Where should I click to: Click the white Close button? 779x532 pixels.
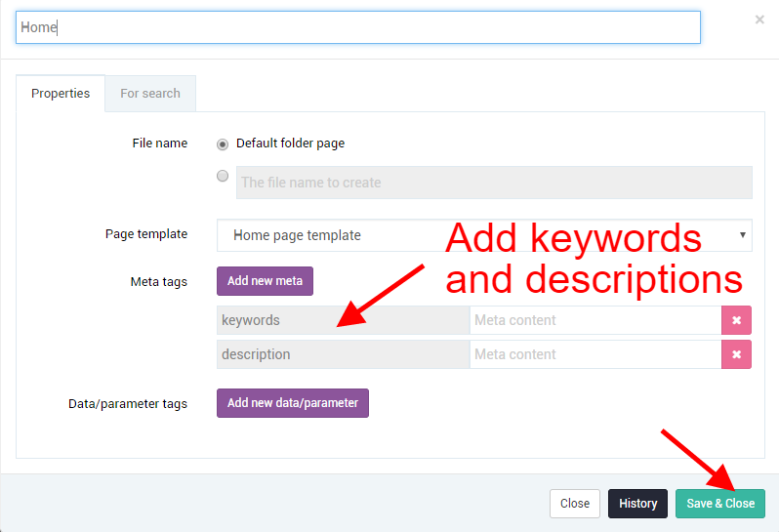point(575,504)
